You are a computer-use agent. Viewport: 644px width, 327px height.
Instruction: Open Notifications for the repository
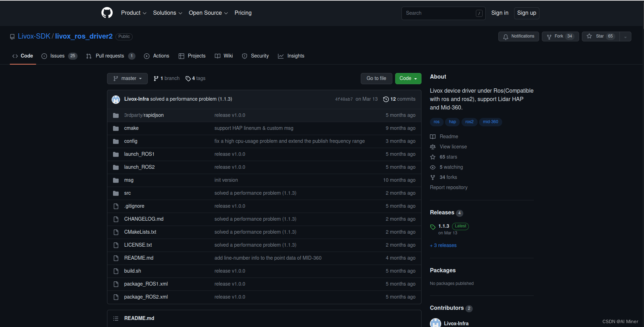click(x=518, y=36)
